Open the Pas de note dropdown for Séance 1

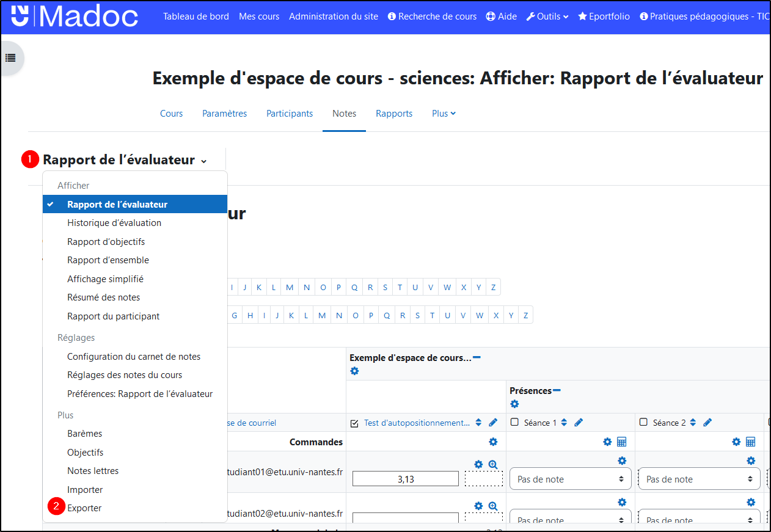tap(570, 478)
